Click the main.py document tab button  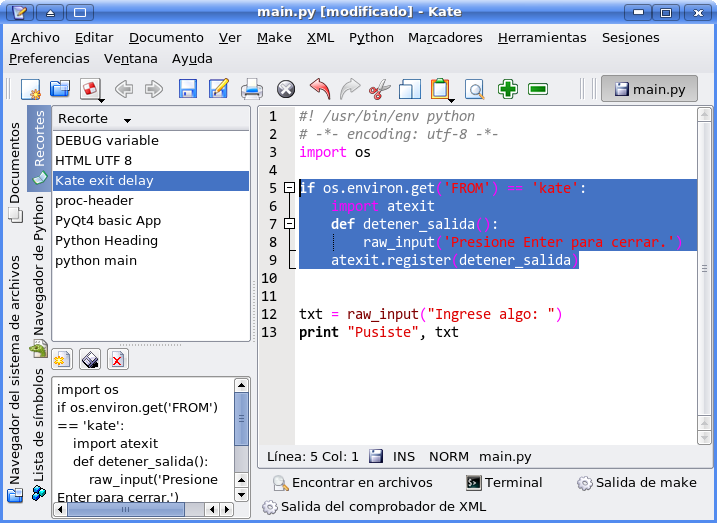click(649, 89)
